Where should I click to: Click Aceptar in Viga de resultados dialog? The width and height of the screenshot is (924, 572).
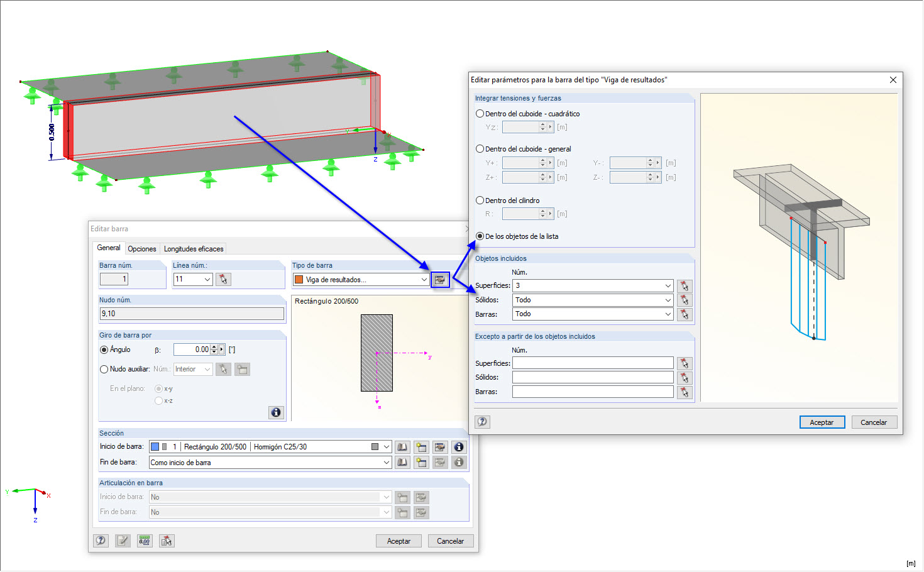[x=822, y=422]
